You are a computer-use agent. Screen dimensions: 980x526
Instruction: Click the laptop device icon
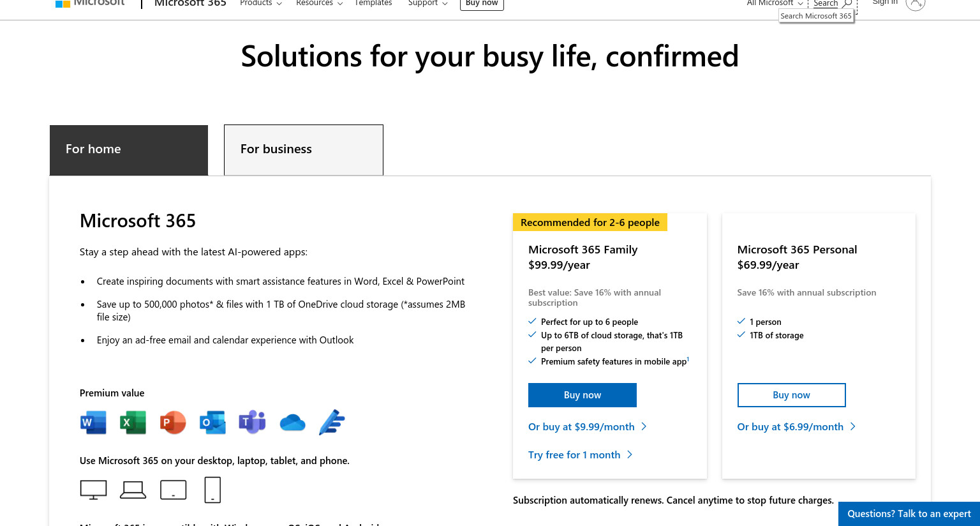click(133, 490)
